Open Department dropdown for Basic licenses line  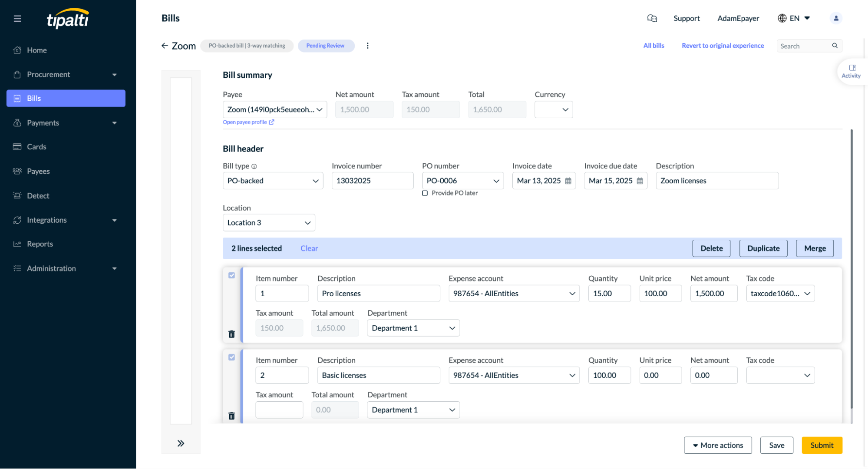413,410
